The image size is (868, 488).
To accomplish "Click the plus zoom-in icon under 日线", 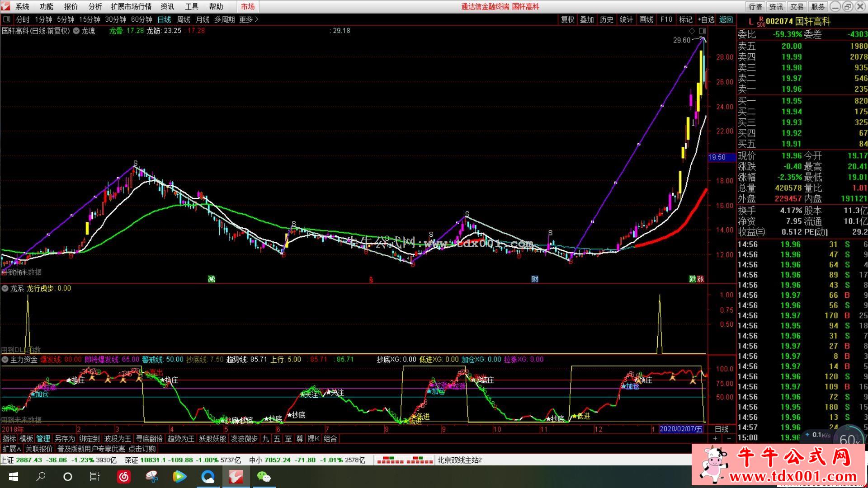I will pos(715,439).
